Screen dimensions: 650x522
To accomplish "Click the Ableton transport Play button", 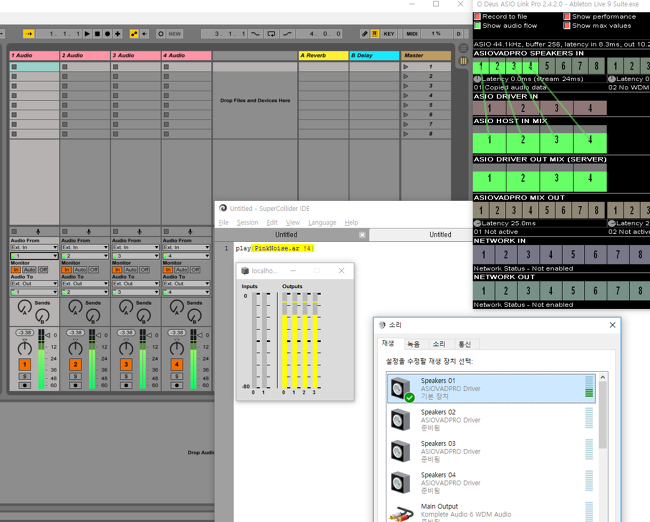I will click(x=87, y=34).
